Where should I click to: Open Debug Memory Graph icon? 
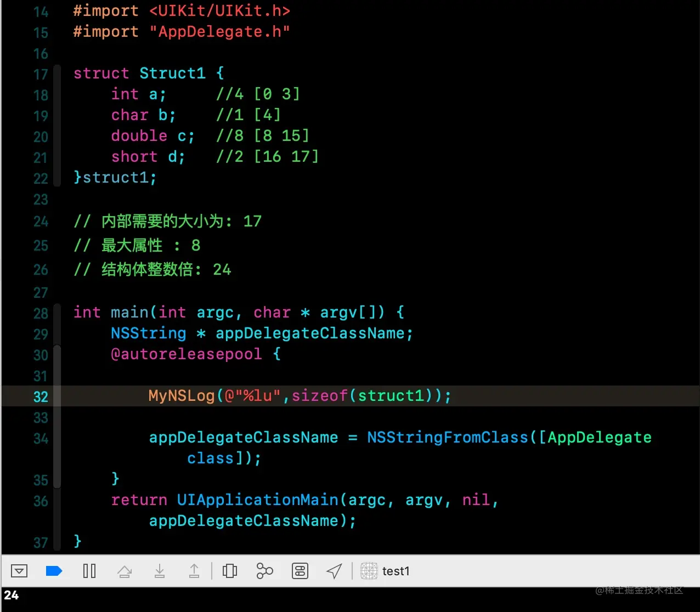coord(264,571)
